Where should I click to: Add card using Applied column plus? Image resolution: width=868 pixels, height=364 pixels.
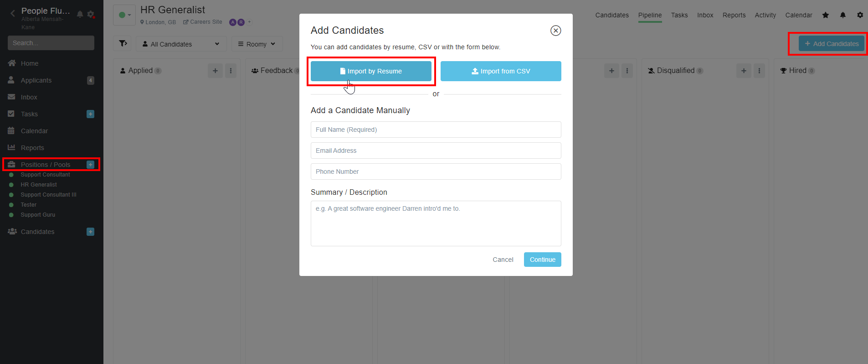tap(215, 71)
